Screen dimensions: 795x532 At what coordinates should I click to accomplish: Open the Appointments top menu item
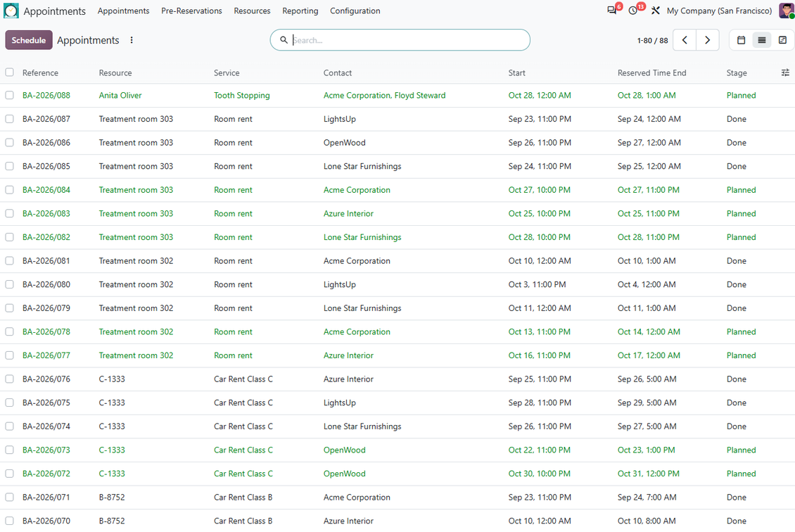tap(123, 11)
